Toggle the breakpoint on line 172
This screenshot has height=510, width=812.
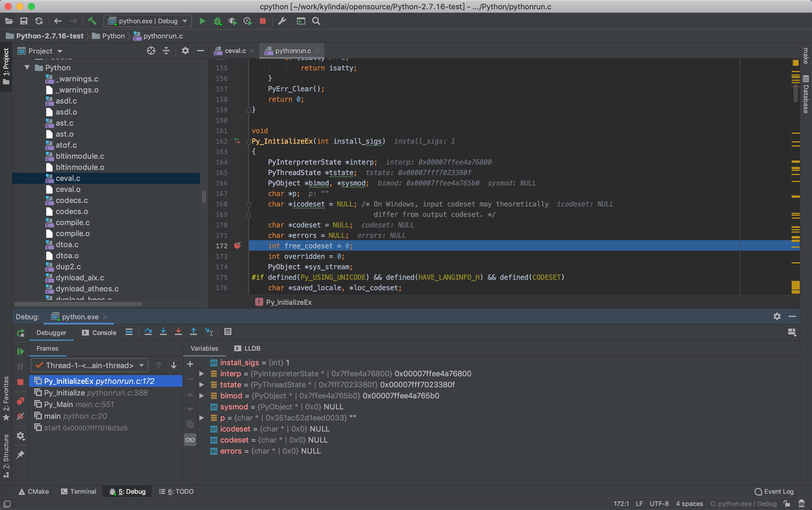point(238,246)
